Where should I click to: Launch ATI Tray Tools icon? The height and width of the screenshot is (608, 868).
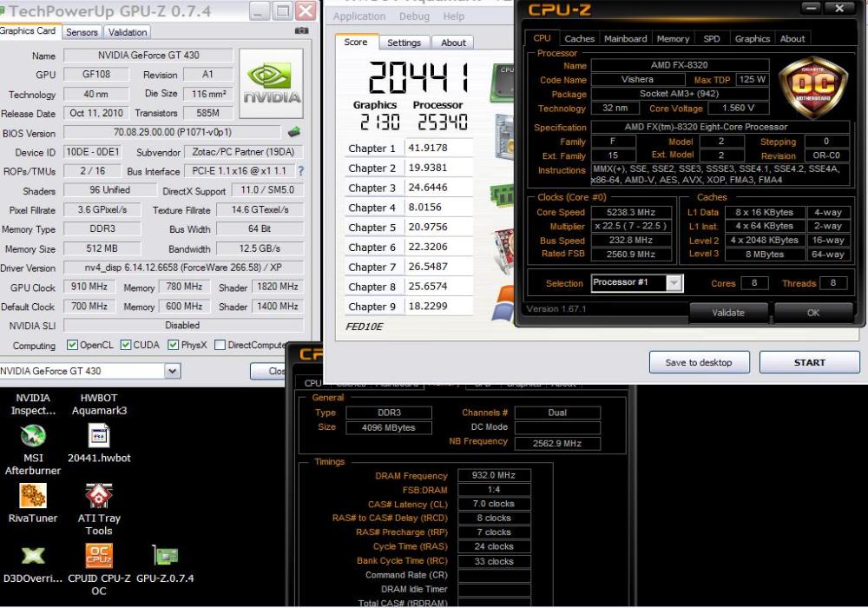tap(99, 510)
